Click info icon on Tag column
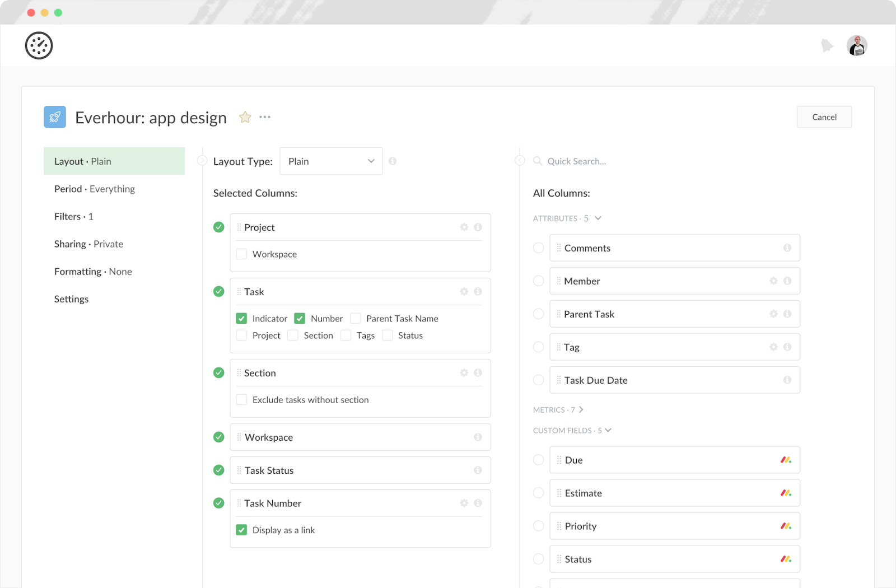896x588 pixels. point(787,347)
